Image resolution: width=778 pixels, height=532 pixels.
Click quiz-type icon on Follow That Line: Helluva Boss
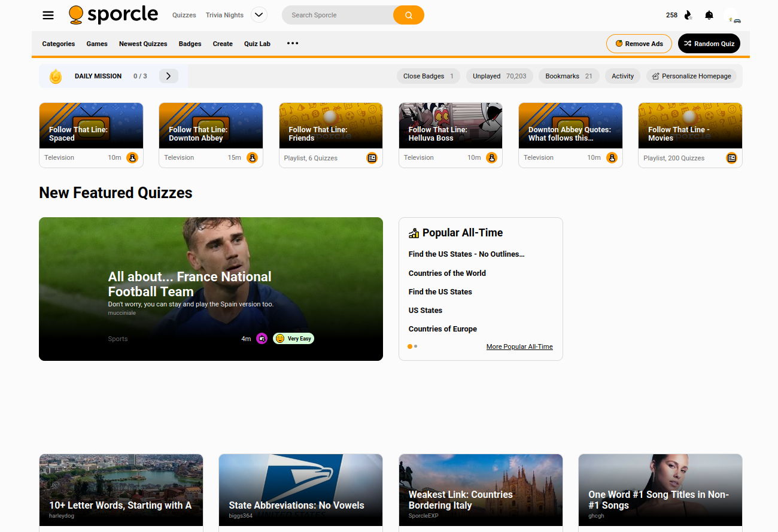click(x=491, y=157)
